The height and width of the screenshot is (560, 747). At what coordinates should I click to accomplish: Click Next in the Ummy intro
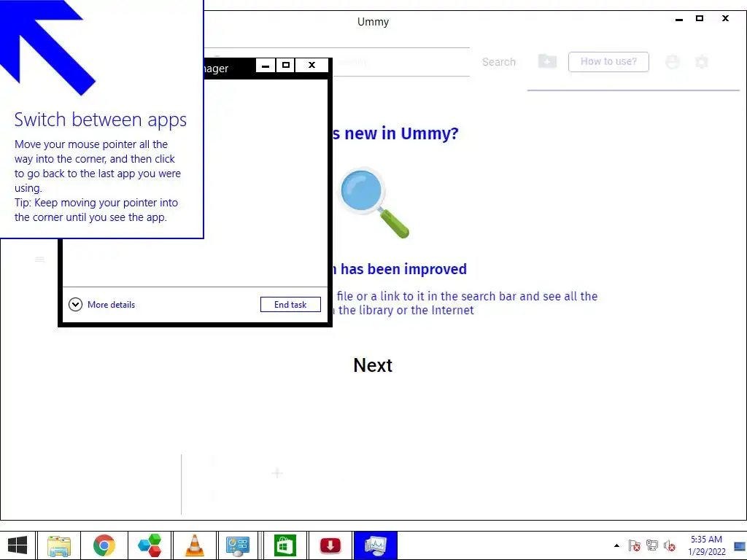click(373, 365)
